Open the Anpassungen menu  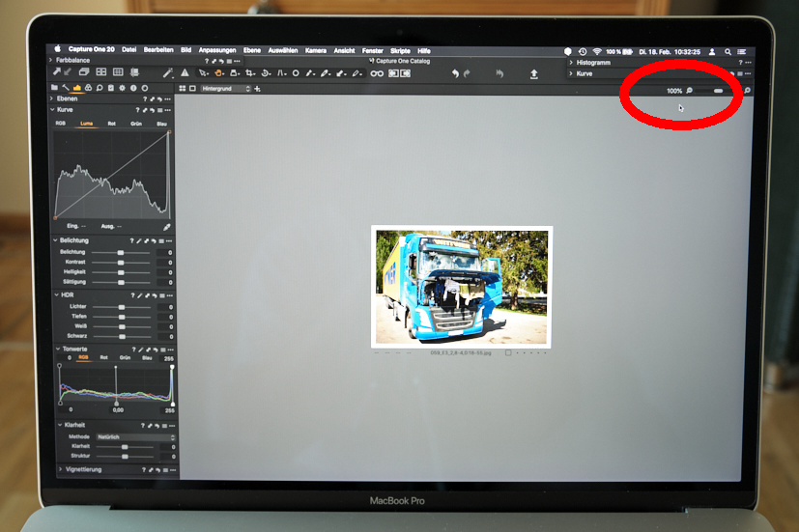(x=216, y=49)
